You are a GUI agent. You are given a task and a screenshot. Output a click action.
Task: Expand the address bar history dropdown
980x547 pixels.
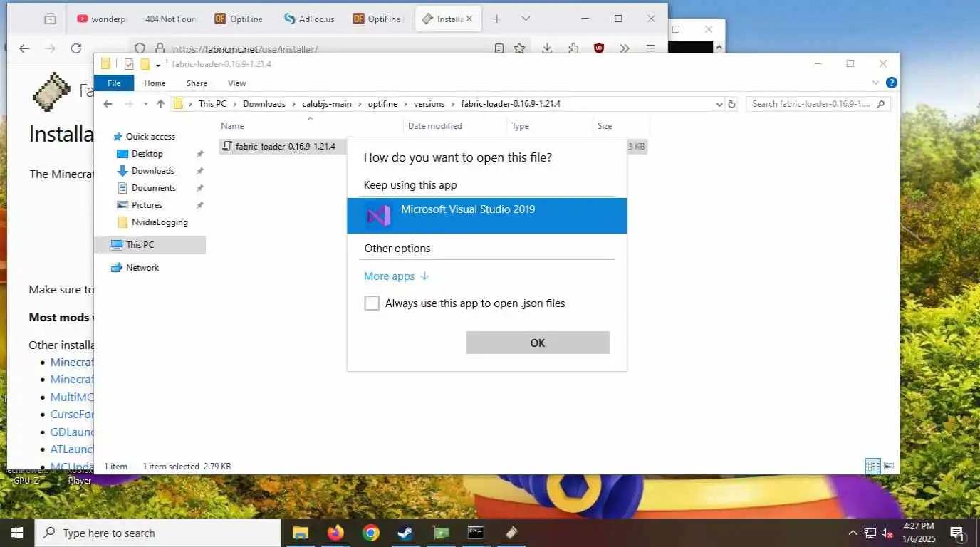click(719, 104)
